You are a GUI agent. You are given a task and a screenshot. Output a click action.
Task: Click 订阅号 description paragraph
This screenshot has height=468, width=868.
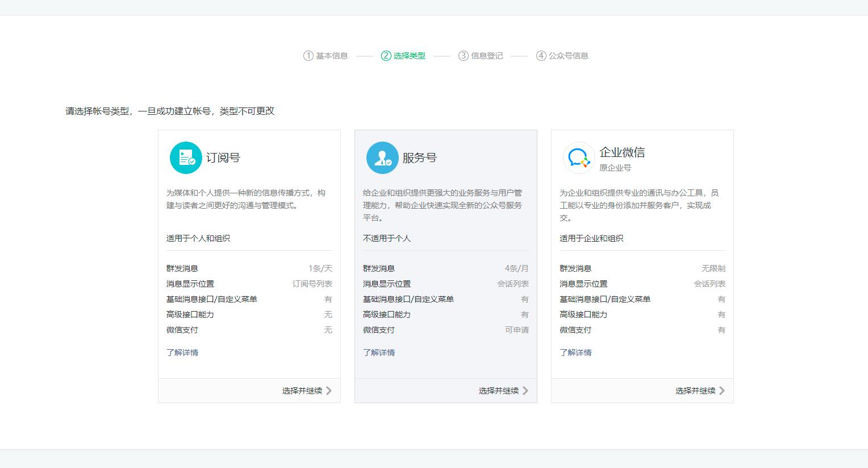tap(246, 199)
